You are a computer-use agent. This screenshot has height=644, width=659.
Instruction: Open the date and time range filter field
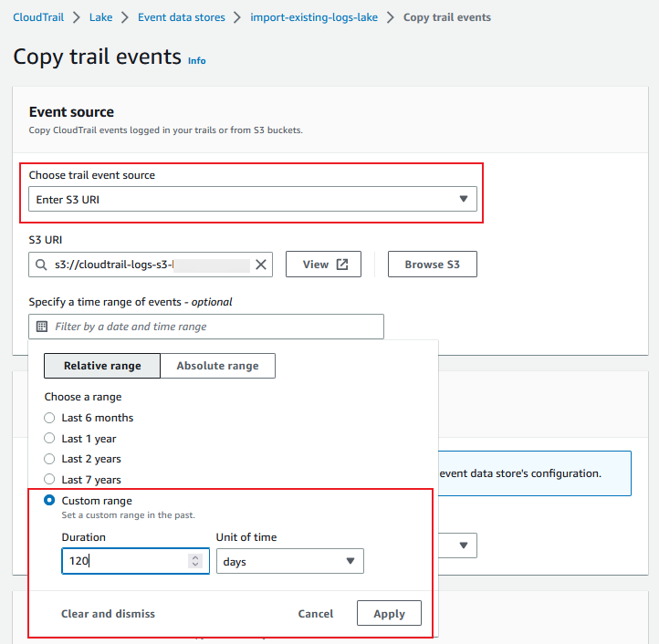click(x=206, y=327)
